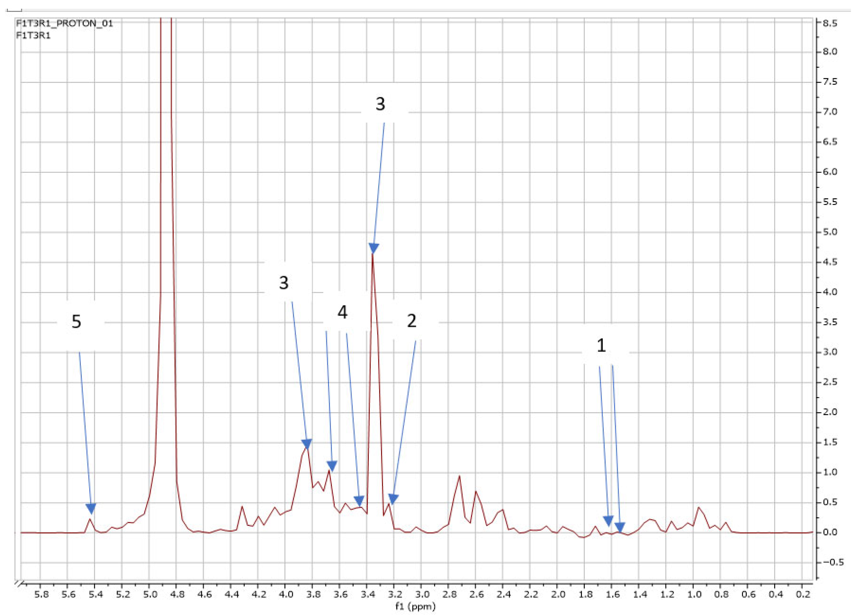Click the f1 (ppm) axis title
The width and height of the screenshot is (855, 616).
tap(415, 607)
